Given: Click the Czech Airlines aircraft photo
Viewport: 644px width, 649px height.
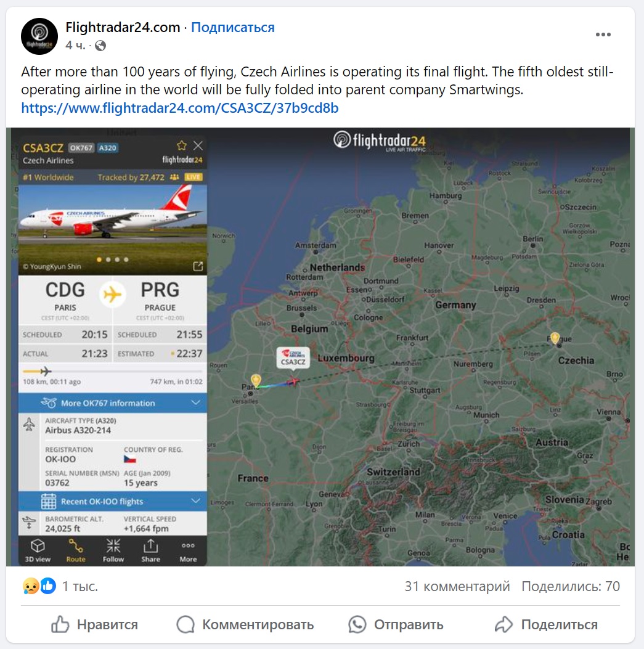Looking at the screenshot, I should pyautogui.click(x=113, y=229).
